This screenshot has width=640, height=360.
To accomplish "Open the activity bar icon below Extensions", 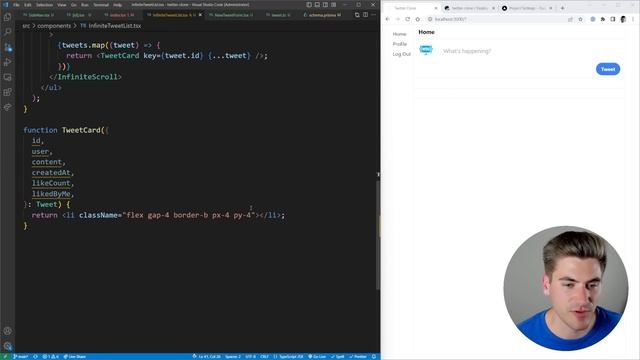I will (x=7, y=107).
